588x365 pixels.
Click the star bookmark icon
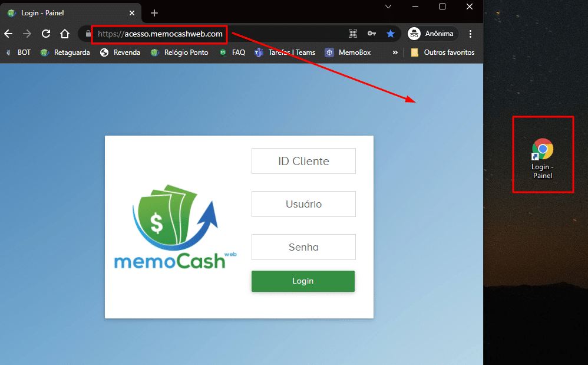391,34
